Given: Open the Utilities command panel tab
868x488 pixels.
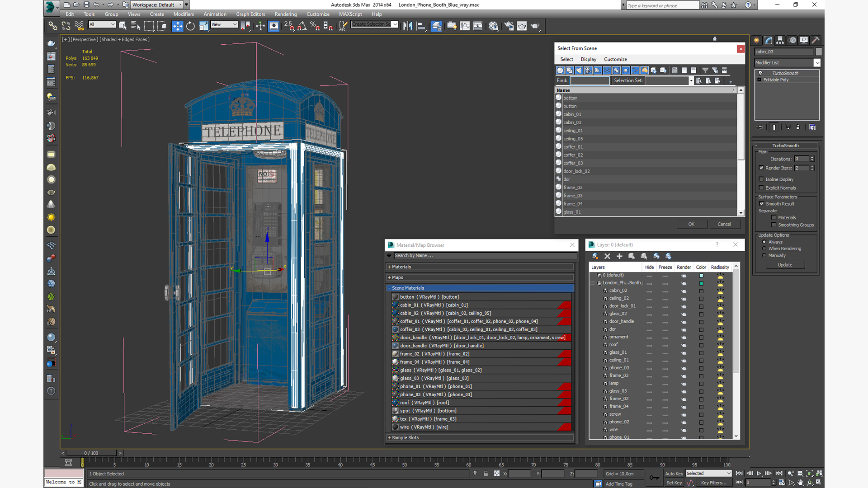Looking at the screenshot, I should [816, 40].
